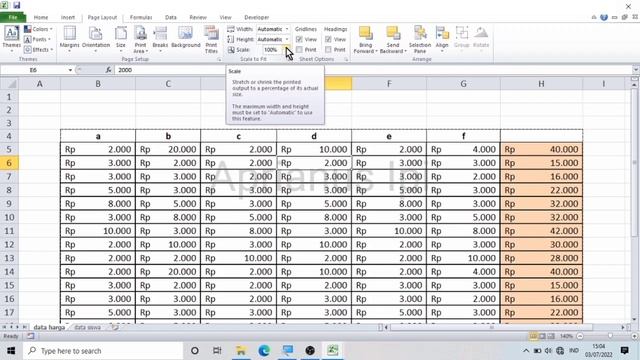This screenshot has height=360, width=640.
Task: Click the zoom out minus button
Action: [580, 336]
